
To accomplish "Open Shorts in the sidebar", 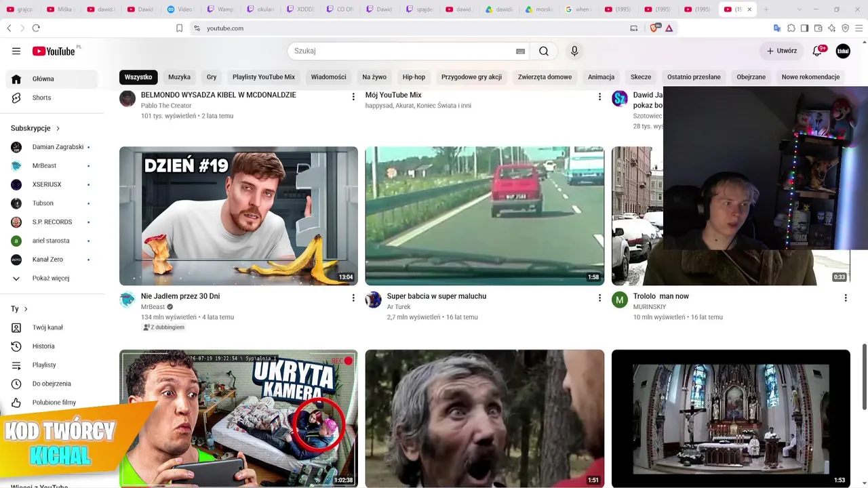I will (52, 98).
